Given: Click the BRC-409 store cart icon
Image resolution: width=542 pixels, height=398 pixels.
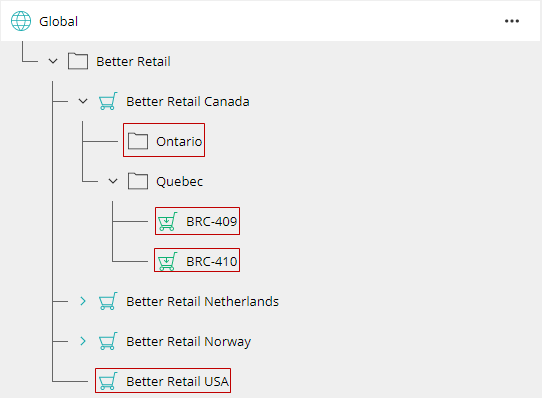Looking at the screenshot, I should tap(167, 221).
